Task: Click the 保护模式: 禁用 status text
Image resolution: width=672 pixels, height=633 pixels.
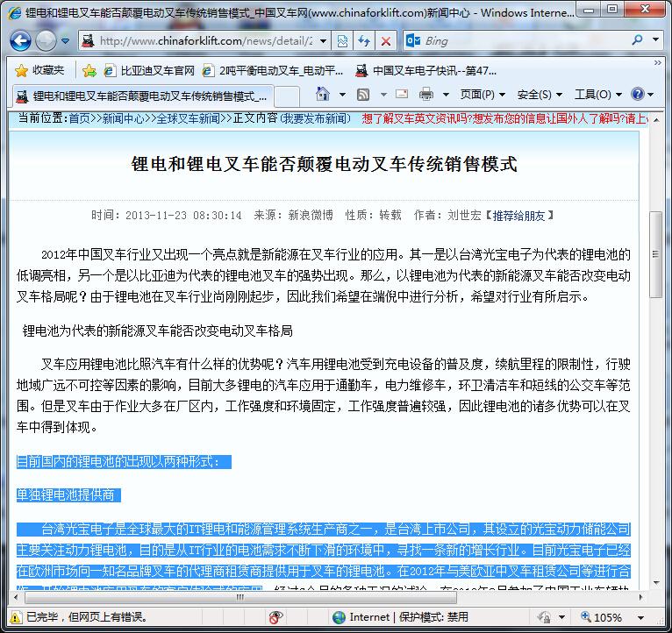Action: (x=433, y=617)
